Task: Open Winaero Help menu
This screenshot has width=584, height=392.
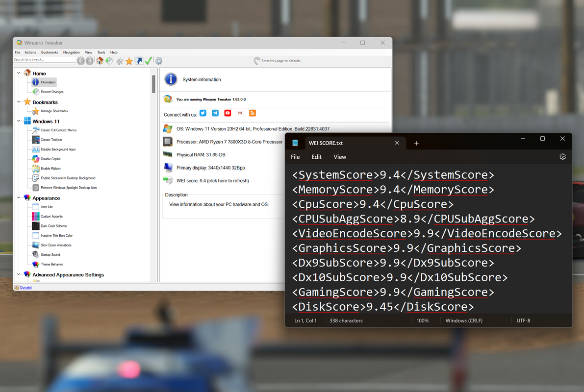Action: pos(114,52)
